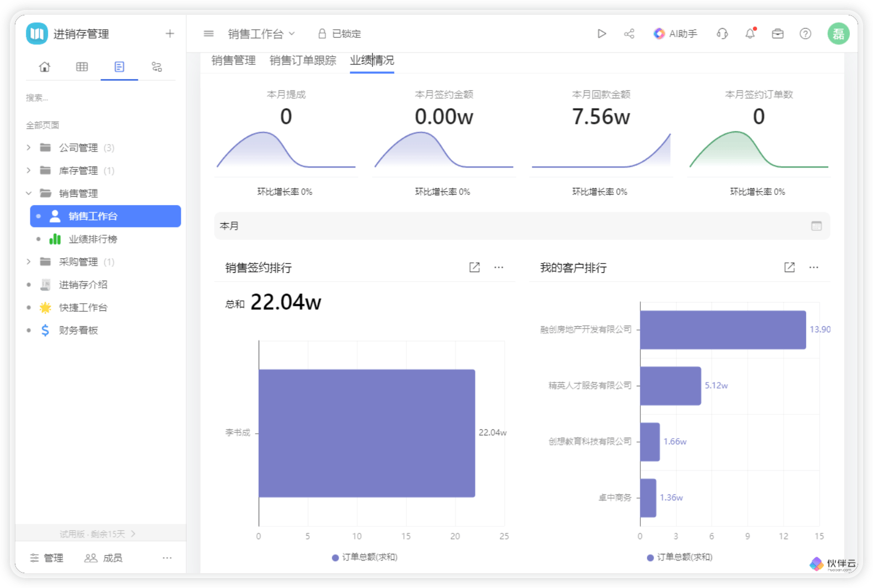Open 财务看板 page
The height and width of the screenshot is (588, 873).
point(78,330)
